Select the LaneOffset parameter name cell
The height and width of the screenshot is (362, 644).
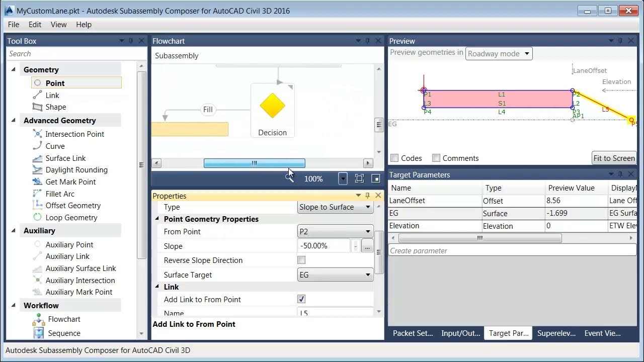click(435, 200)
